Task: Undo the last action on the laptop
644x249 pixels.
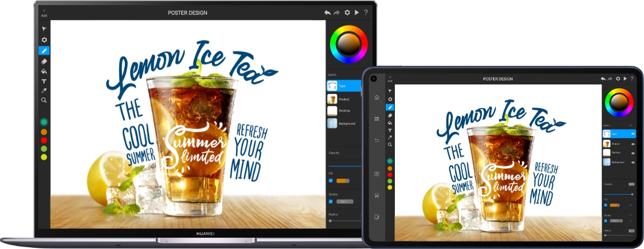Action: 327,12
